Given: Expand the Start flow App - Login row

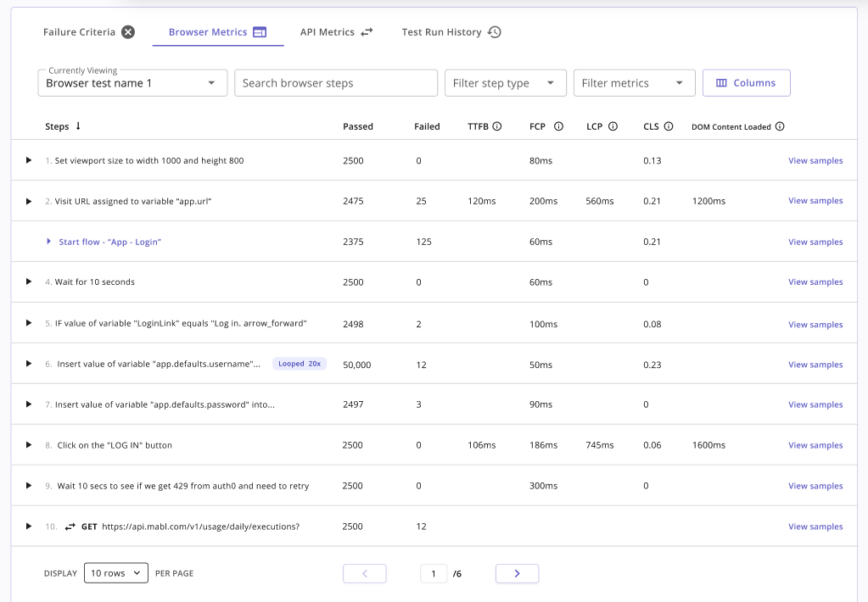Looking at the screenshot, I should tap(49, 242).
